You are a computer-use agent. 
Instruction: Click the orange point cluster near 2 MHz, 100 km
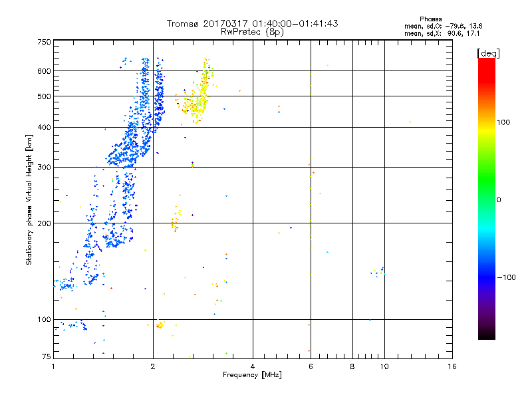160,325
